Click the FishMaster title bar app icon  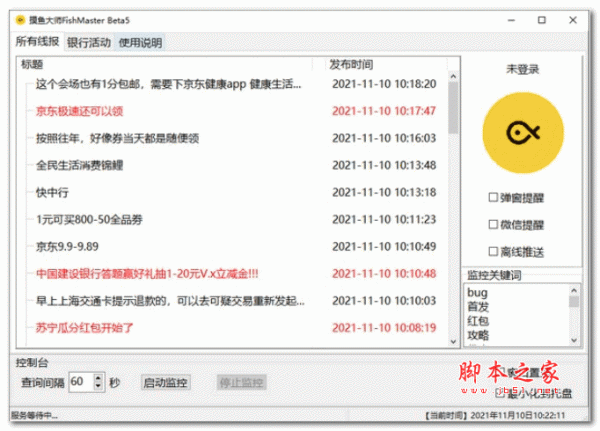(x=20, y=20)
